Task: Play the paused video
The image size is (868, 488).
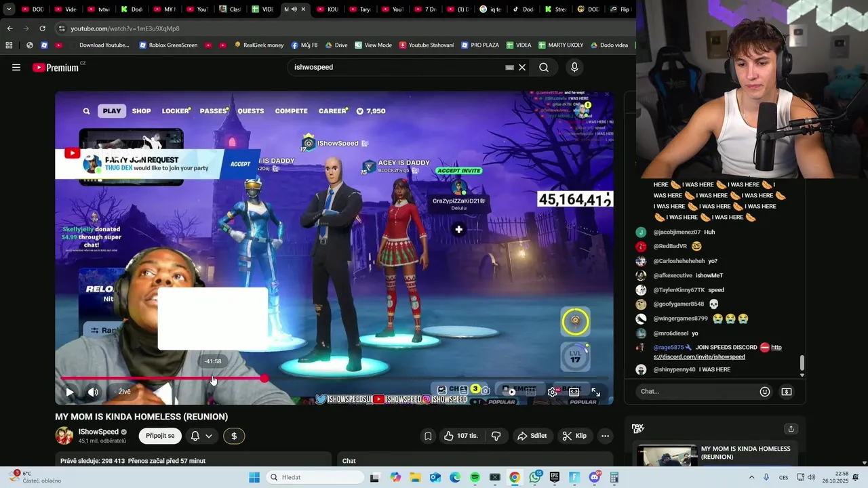Action: click(x=70, y=392)
